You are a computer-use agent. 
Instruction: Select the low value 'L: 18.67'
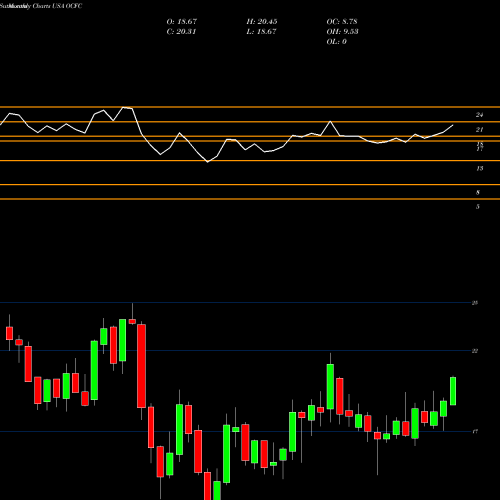[x=262, y=32]
